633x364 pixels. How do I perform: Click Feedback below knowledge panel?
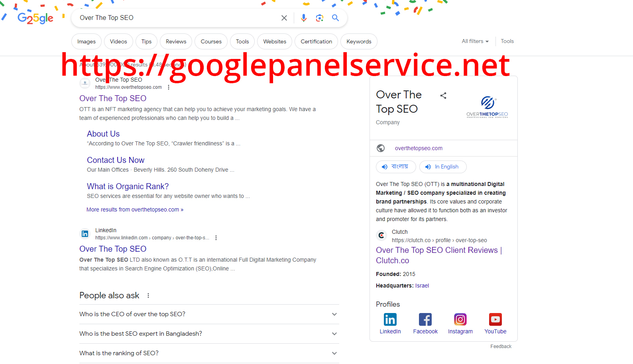point(501,346)
